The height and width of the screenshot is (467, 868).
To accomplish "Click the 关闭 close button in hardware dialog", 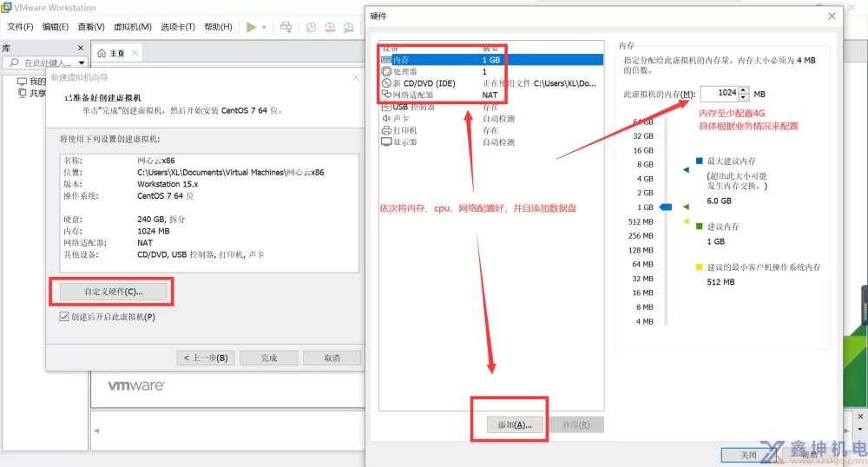I will coord(748,455).
